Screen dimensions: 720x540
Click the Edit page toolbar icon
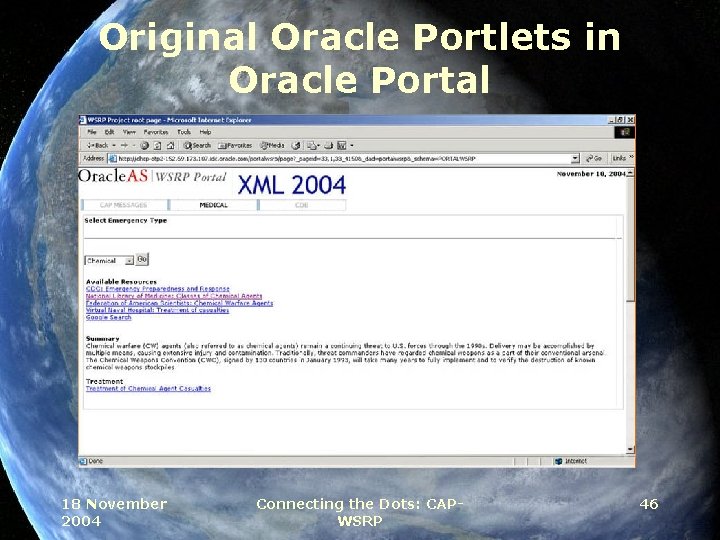point(342,146)
